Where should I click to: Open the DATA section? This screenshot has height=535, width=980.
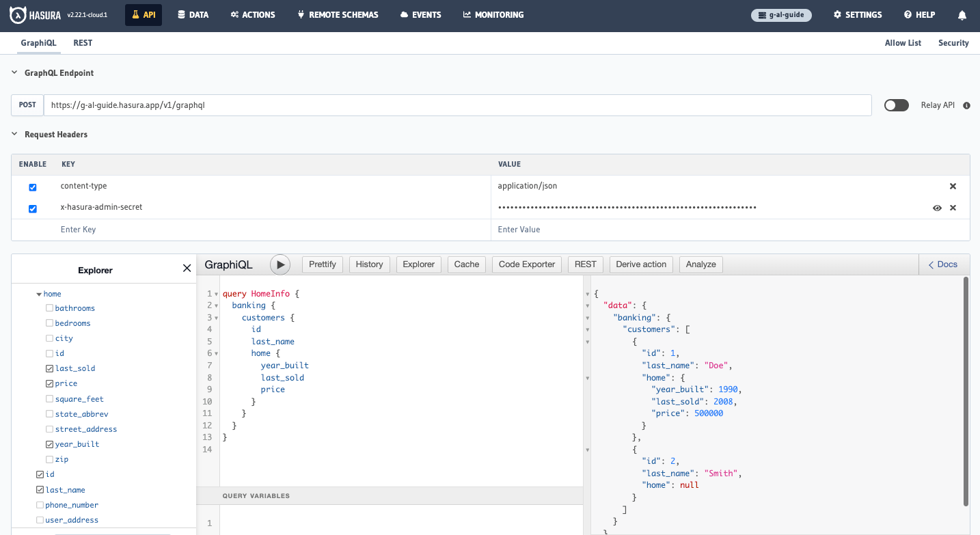point(193,14)
